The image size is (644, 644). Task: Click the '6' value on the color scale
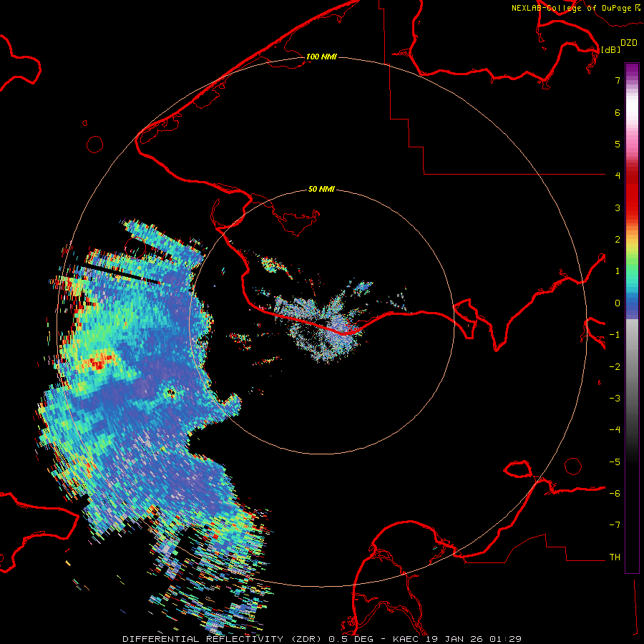click(x=618, y=112)
